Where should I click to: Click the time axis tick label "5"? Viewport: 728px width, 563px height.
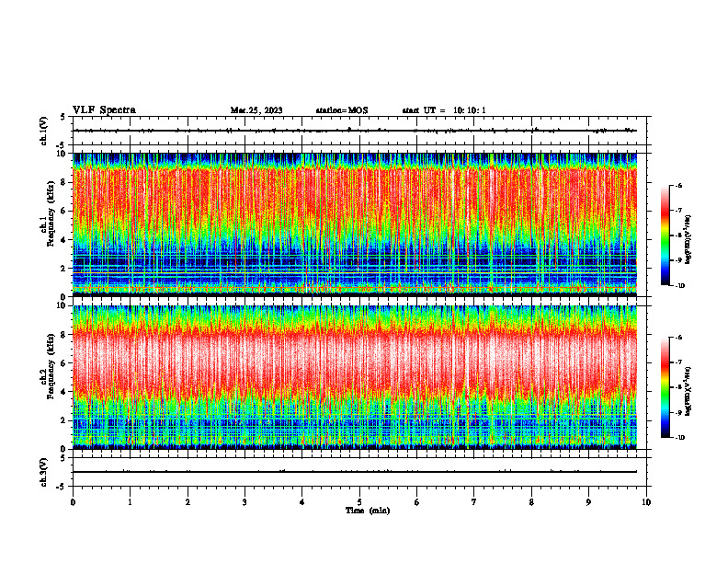click(359, 502)
